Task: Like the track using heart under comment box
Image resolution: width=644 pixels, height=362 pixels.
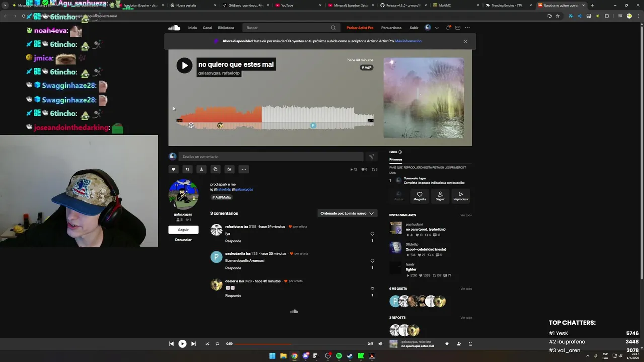Action: tap(173, 169)
